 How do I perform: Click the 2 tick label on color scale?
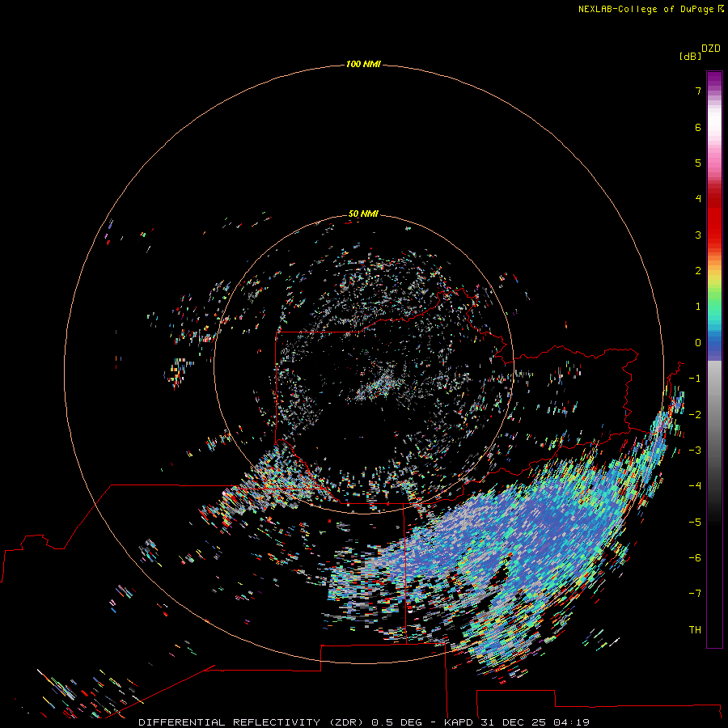tap(698, 271)
